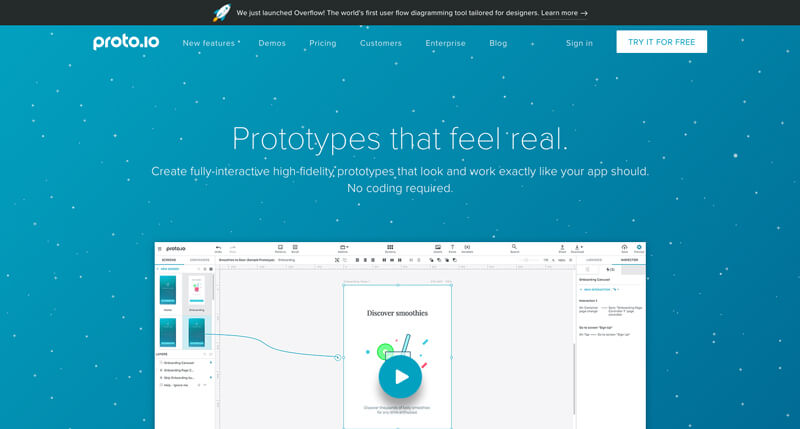Click the align right icon in editor

[373, 260]
